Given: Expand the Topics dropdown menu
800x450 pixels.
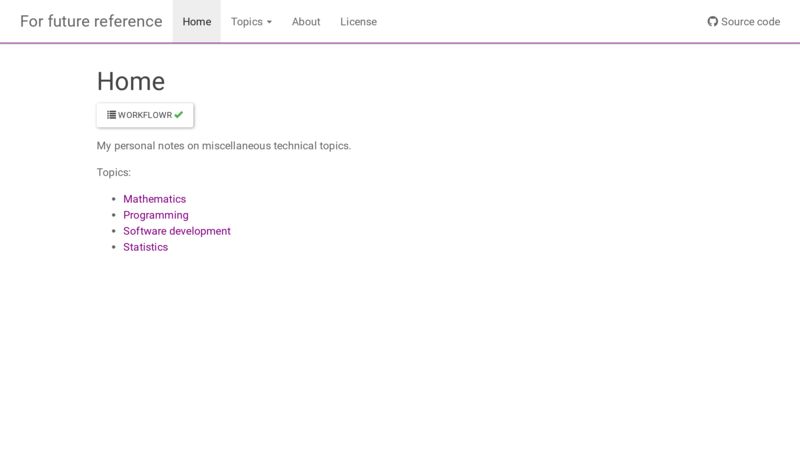Looking at the screenshot, I should tap(251, 21).
